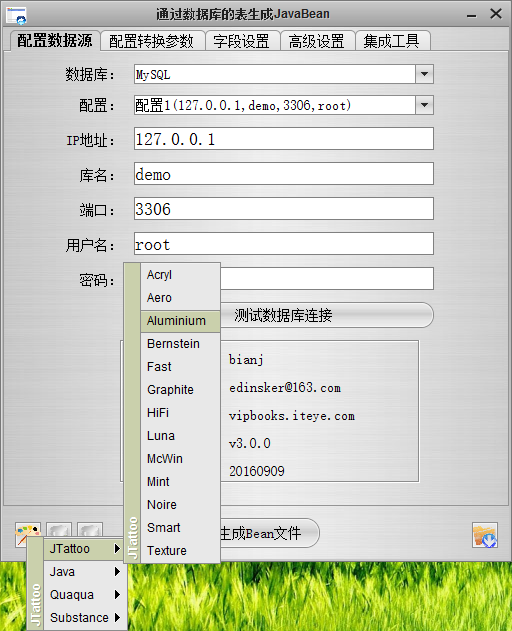Switch to the 配置转换参数 tab
Screen dimensions: 512x631
tap(152, 41)
